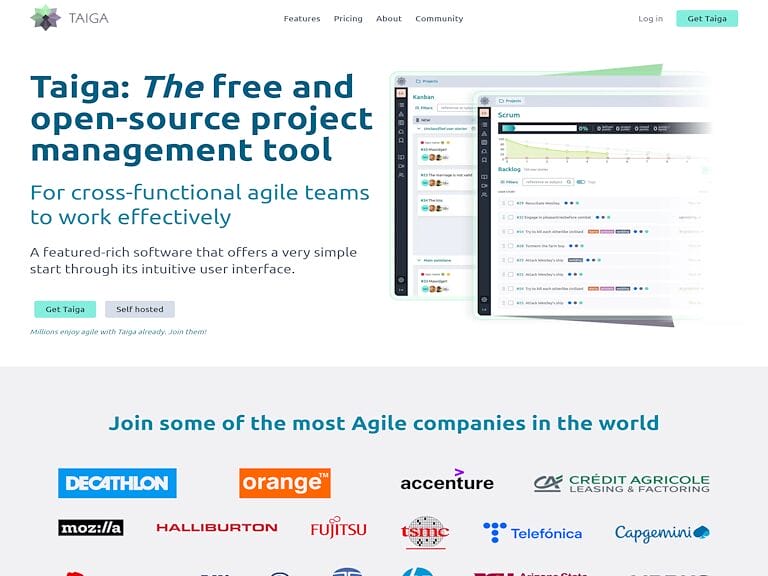This screenshot has width=768, height=576.
Task: Click the Log in link
Action: point(650,18)
